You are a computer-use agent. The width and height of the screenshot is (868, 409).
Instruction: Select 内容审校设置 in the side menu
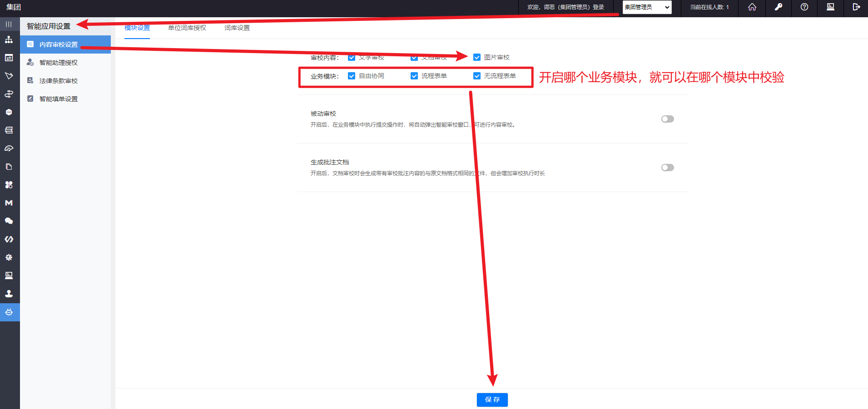(x=65, y=44)
